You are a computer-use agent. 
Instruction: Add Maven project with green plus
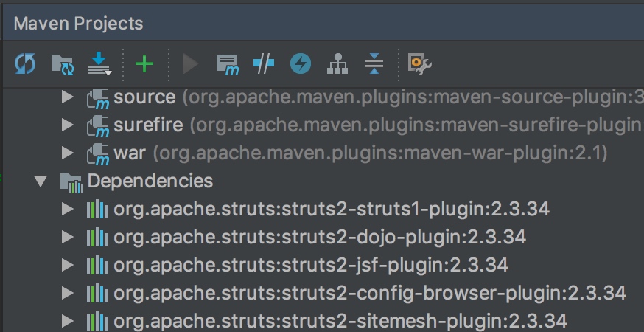pyautogui.click(x=144, y=64)
